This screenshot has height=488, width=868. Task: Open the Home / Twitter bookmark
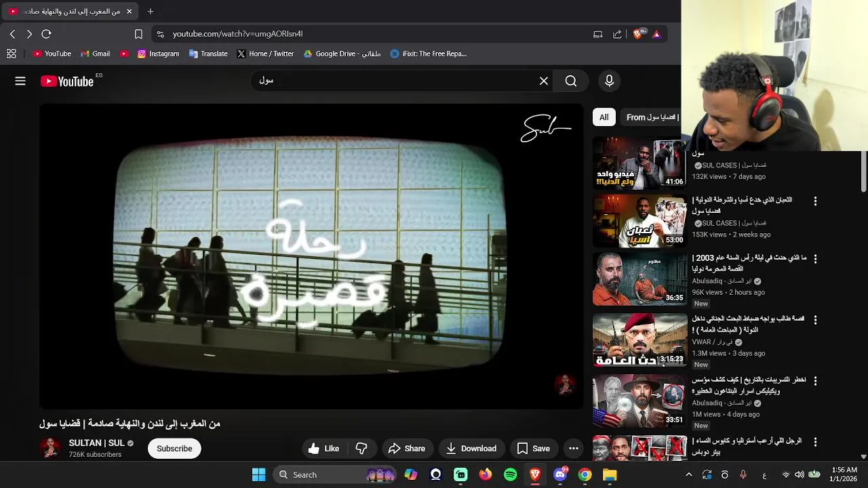[265, 54]
